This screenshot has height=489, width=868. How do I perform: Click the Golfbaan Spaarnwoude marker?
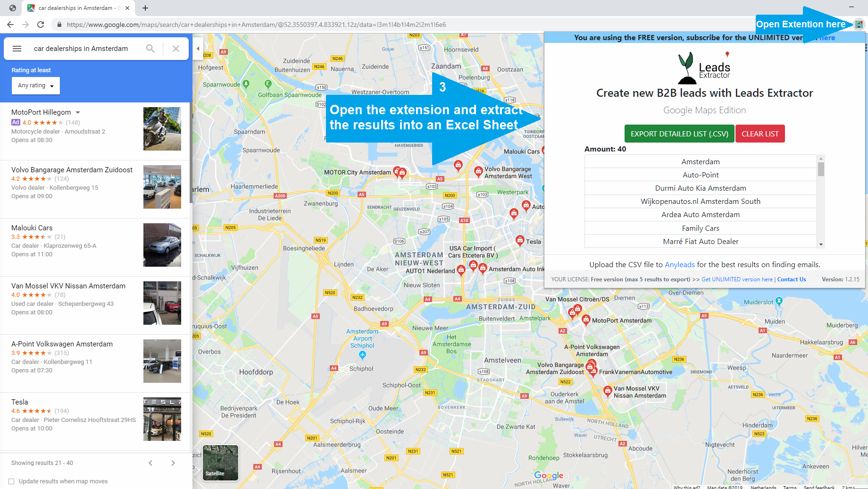[x=268, y=84]
